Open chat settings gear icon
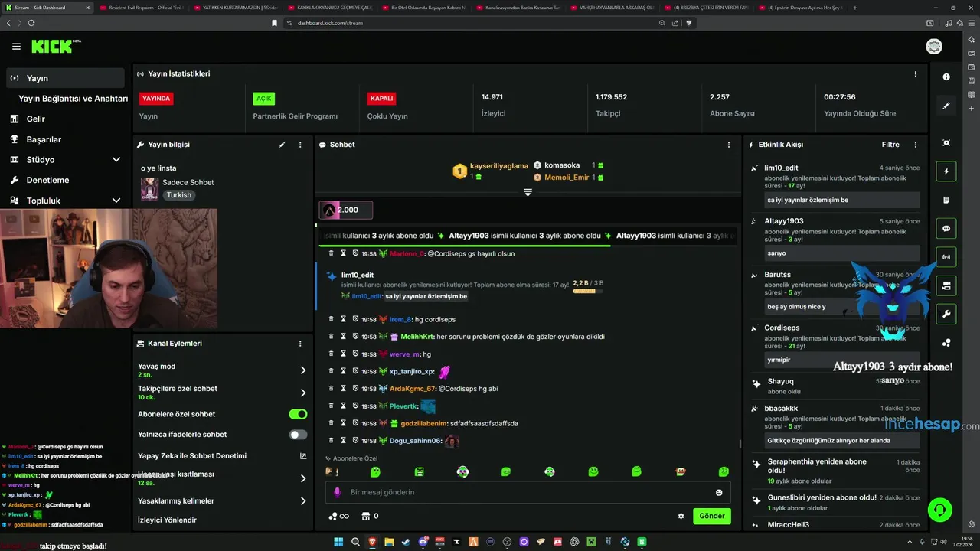Image resolution: width=980 pixels, height=551 pixels. tap(681, 516)
